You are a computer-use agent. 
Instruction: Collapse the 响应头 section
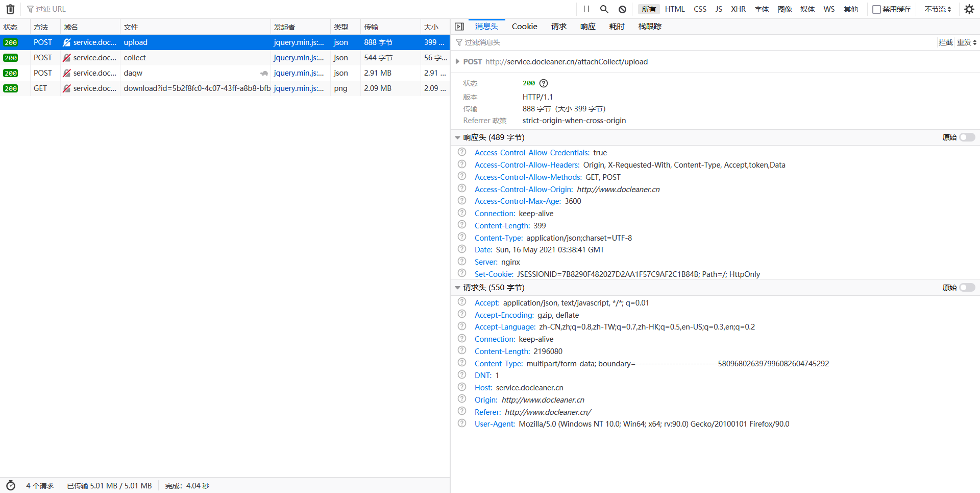pyautogui.click(x=457, y=137)
